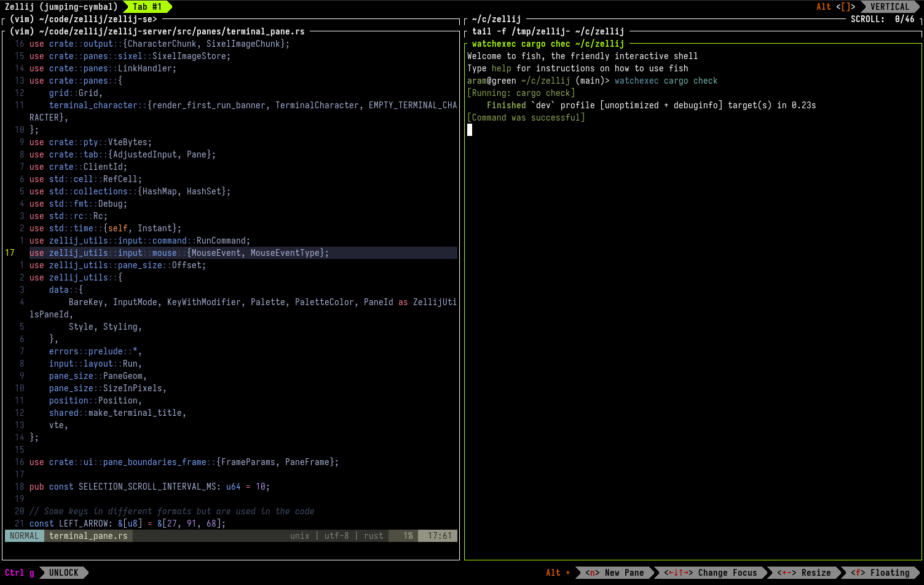Click the New Pane shortcut hint

615,573
